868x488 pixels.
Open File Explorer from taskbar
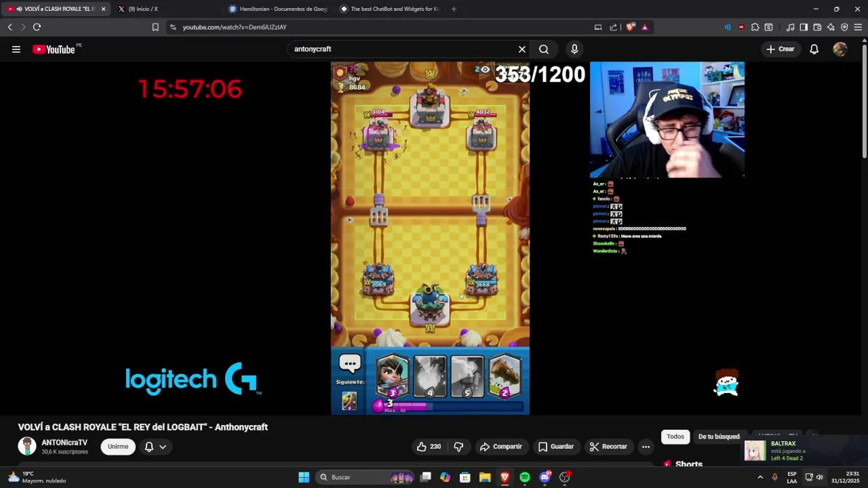click(485, 477)
